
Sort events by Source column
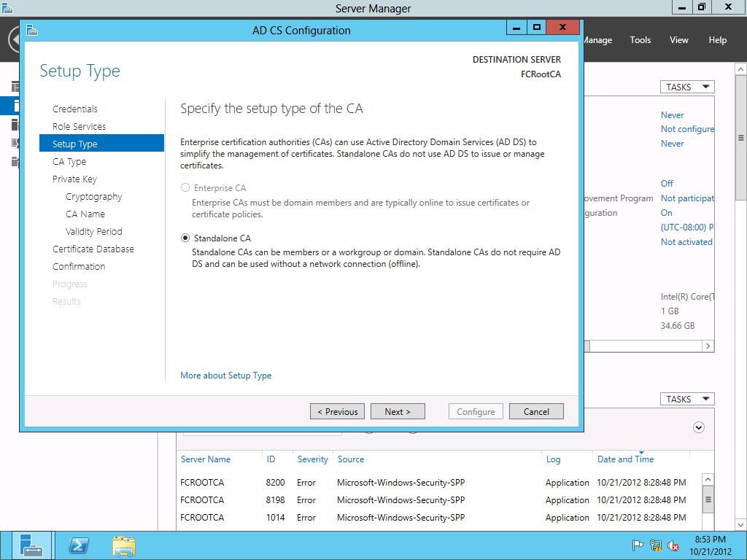pos(351,459)
